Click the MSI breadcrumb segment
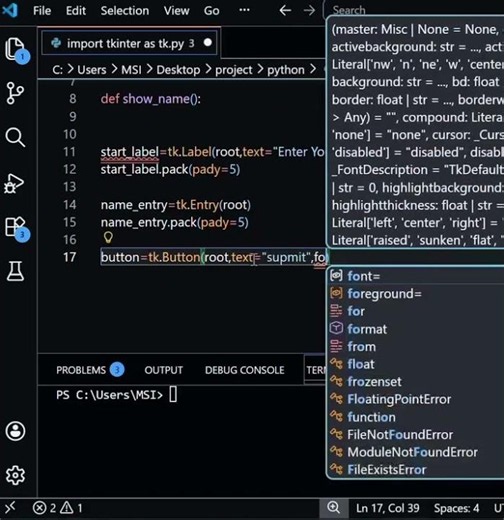The width and height of the screenshot is (504, 520). [131, 70]
